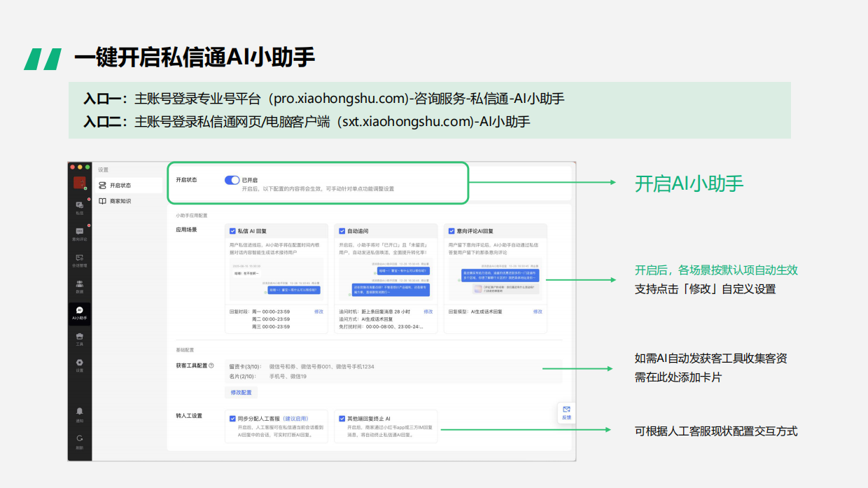This screenshot has height=488, width=868.
Task: Click 修改 in 私信 AI 回复 card
Action: (x=319, y=311)
